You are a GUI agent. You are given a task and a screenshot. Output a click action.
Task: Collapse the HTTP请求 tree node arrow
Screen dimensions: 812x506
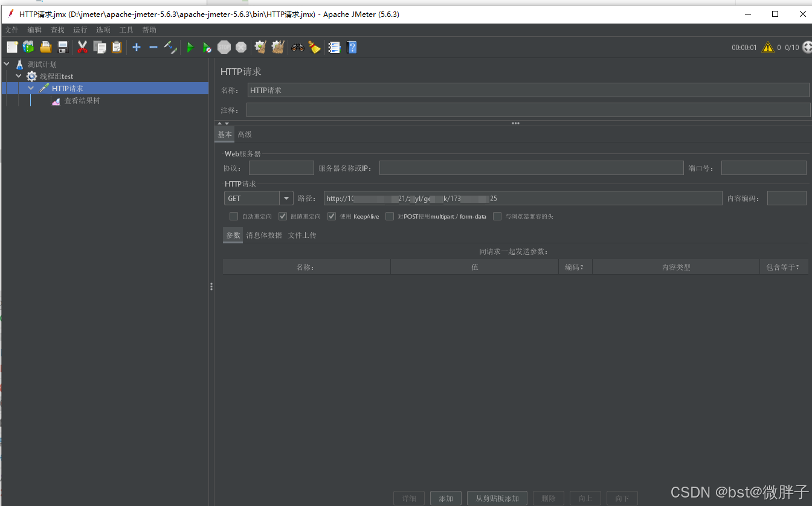pyautogui.click(x=31, y=88)
